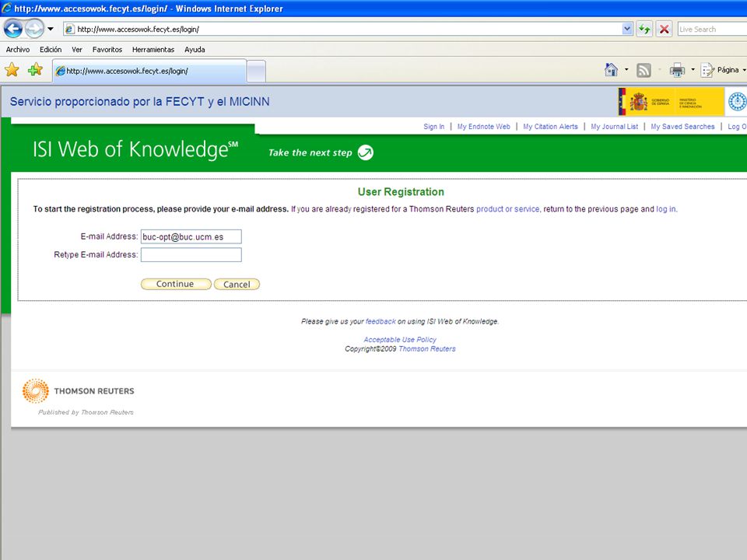The image size is (747, 560).
Task: Click the Live Search box
Action: coord(712,29)
